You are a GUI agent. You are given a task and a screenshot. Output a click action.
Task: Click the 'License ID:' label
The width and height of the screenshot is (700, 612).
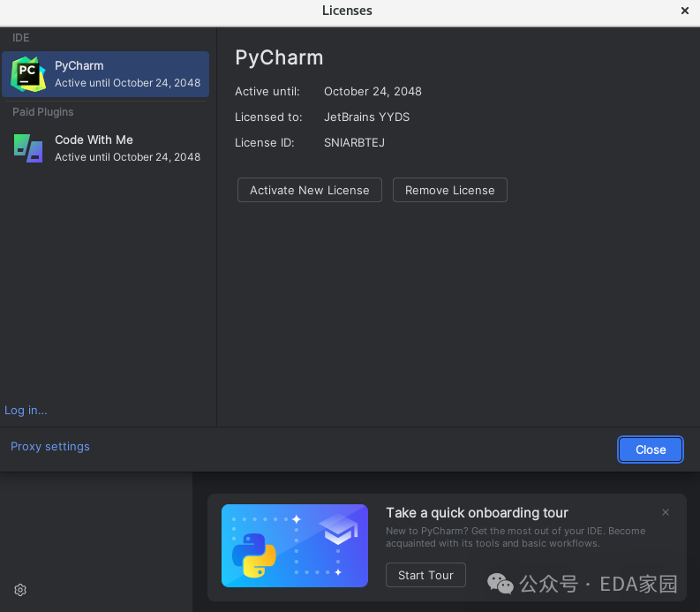point(264,142)
